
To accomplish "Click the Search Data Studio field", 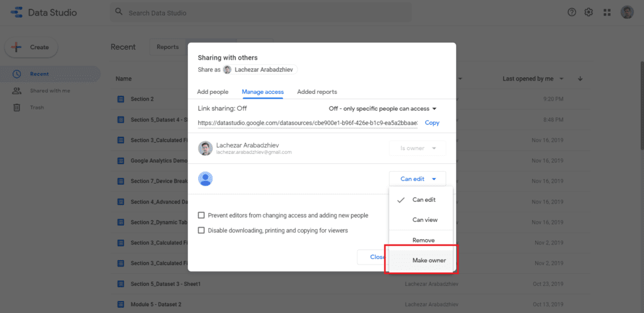I will 261,13.
